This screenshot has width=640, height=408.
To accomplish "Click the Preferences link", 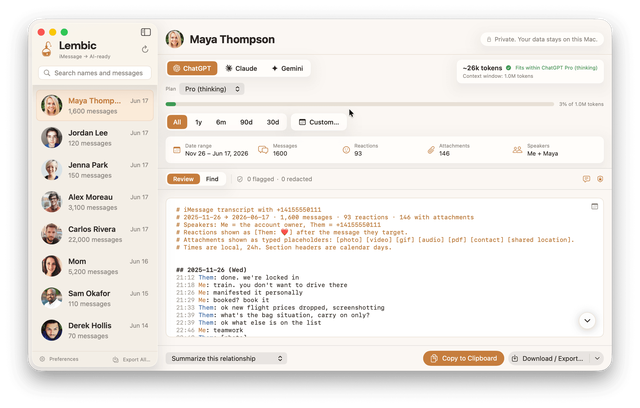I will [64, 359].
